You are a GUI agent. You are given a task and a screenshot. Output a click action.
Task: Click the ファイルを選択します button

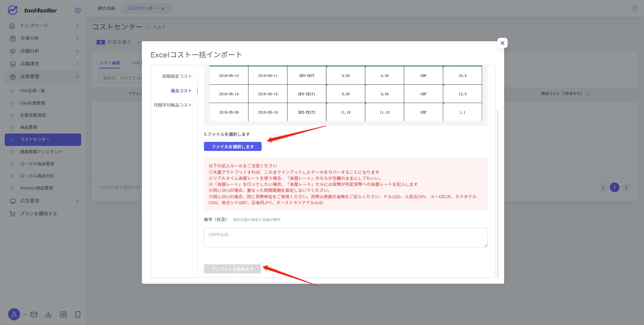233,147
